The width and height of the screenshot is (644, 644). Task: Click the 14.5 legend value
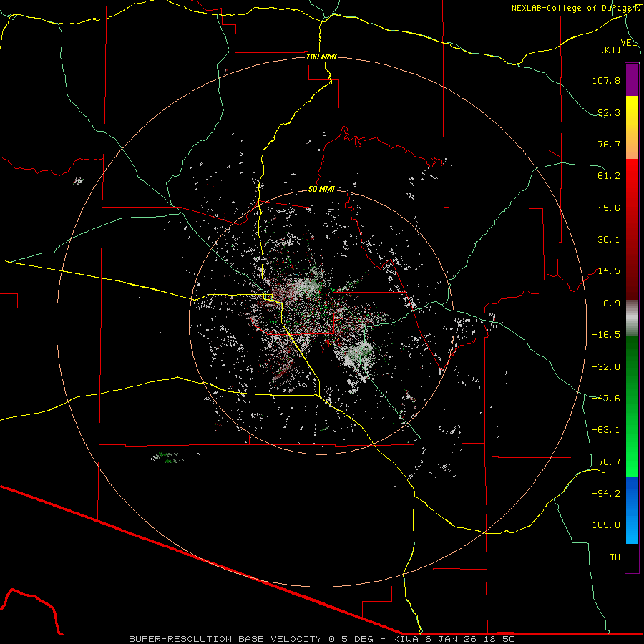[609, 271]
